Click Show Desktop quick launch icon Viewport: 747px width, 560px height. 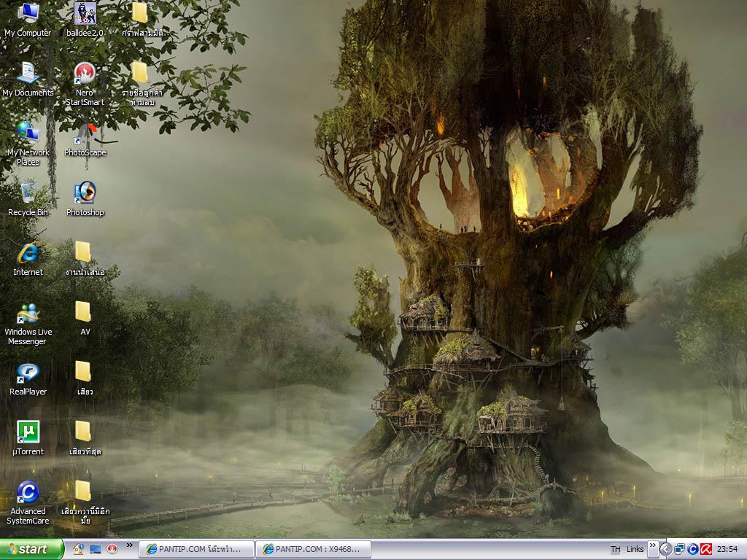click(96, 549)
